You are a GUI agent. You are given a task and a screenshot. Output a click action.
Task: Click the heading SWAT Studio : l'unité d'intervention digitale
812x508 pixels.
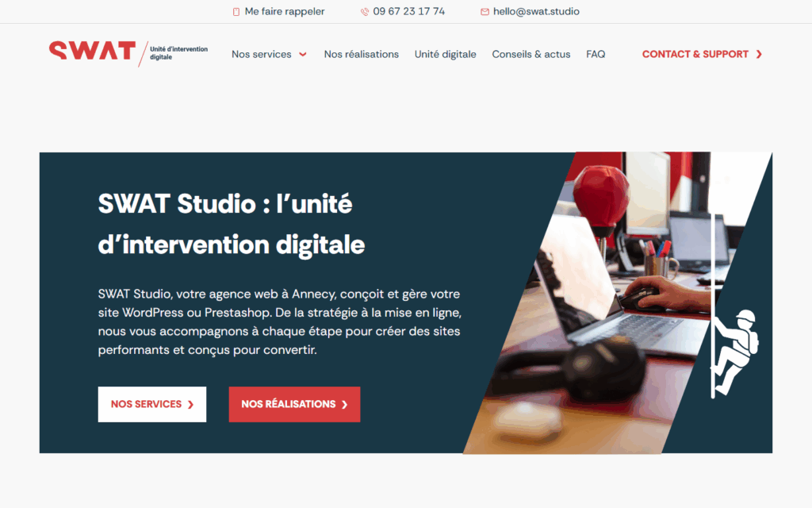232,224
